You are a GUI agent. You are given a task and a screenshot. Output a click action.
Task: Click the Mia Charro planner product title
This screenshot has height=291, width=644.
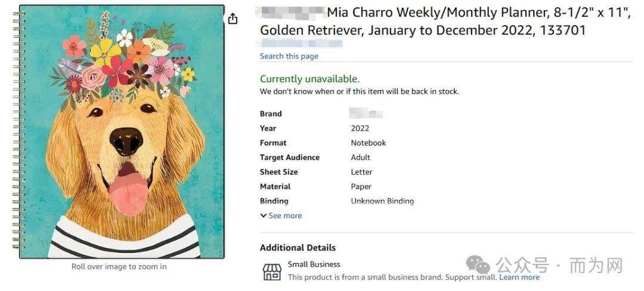[445, 21]
